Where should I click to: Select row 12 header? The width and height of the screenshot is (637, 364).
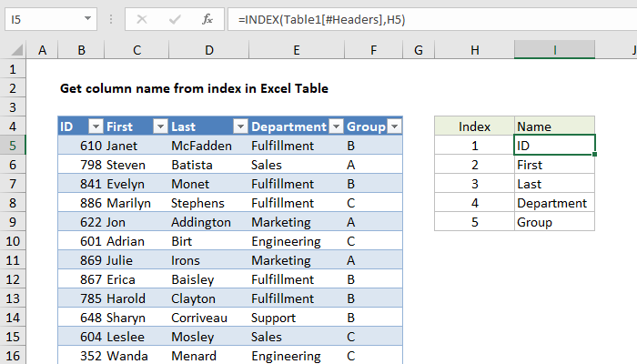[x=13, y=279]
